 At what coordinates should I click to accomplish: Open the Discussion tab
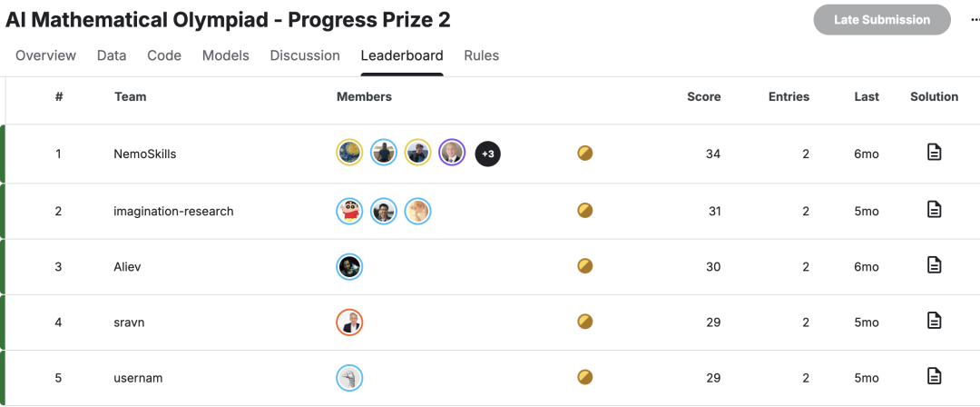pos(305,55)
